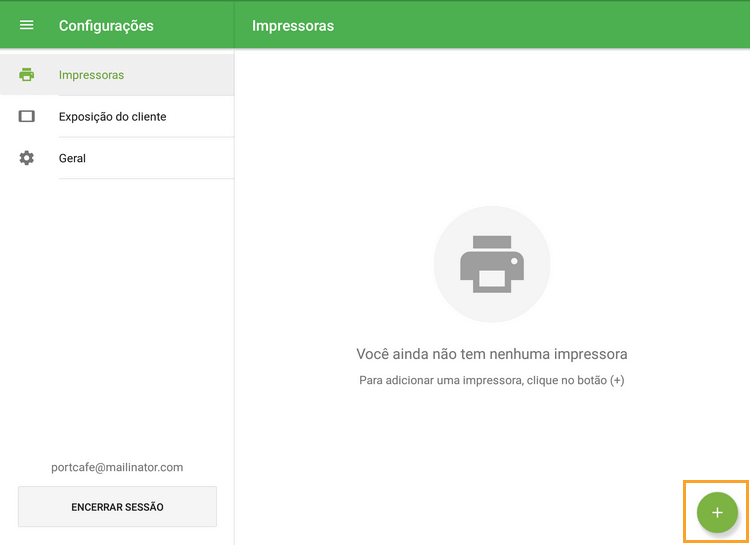This screenshot has width=750, height=545.
Task: Click the green printer icon in sidebar
Action: (26, 75)
